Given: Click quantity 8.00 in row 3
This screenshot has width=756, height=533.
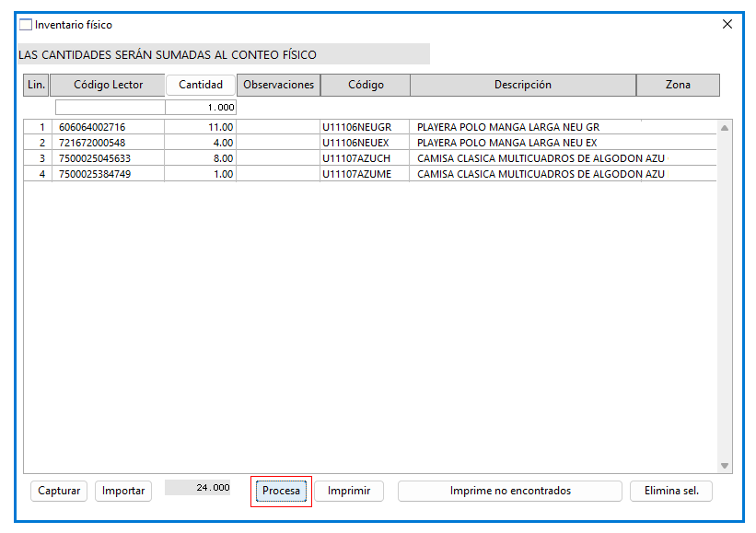Looking at the screenshot, I should [x=223, y=158].
